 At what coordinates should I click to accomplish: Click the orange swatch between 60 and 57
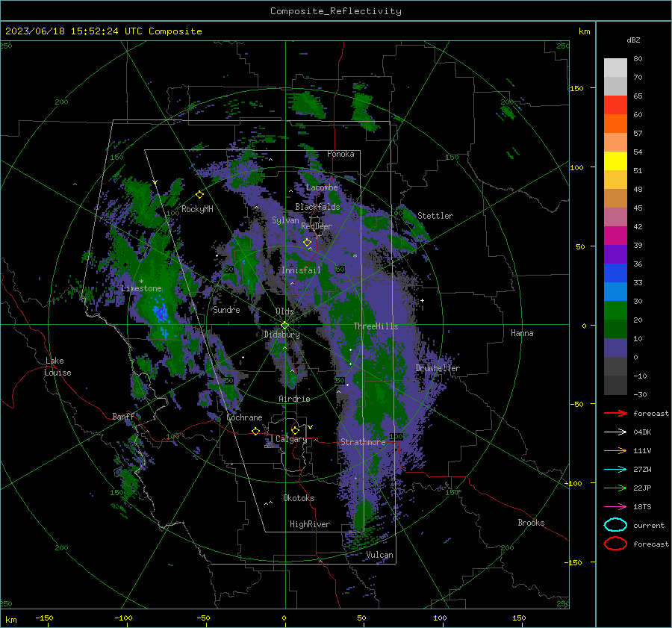pyautogui.click(x=615, y=123)
